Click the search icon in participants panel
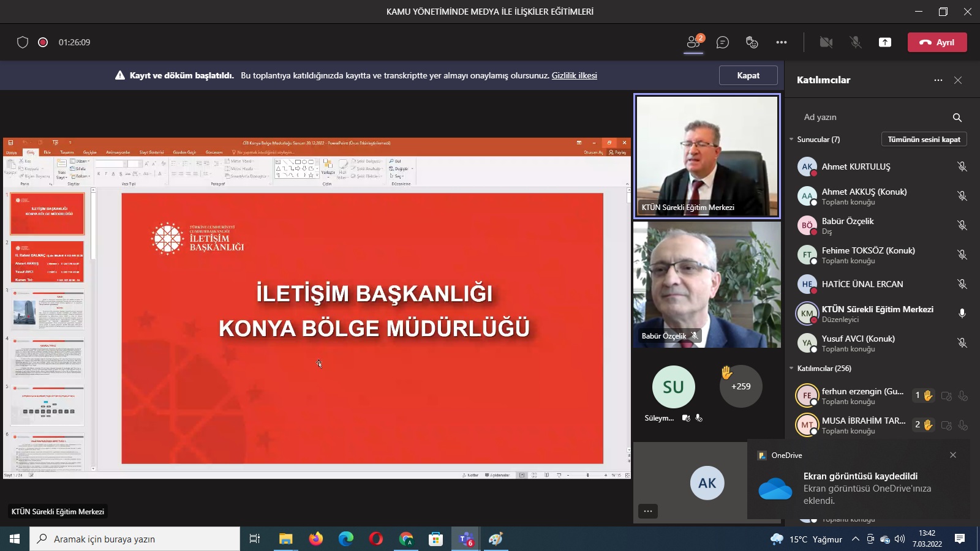Screen dimensions: 980x551 click(957, 118)
